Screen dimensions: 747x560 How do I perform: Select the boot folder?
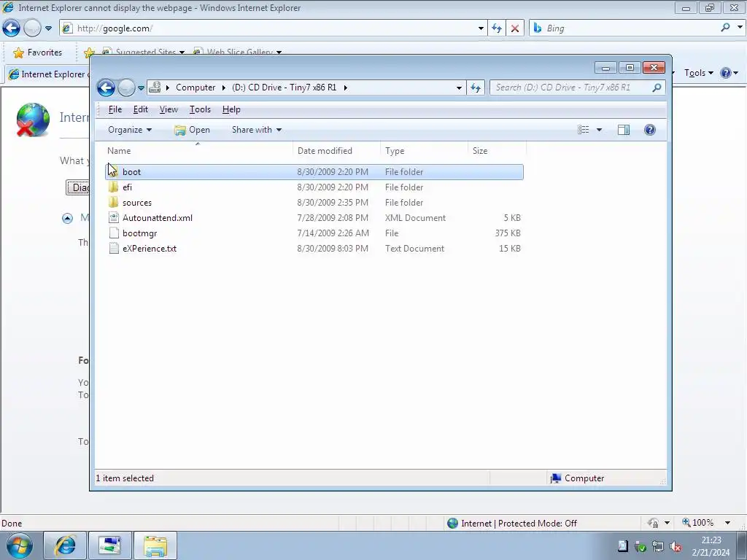tap(314, 172)
